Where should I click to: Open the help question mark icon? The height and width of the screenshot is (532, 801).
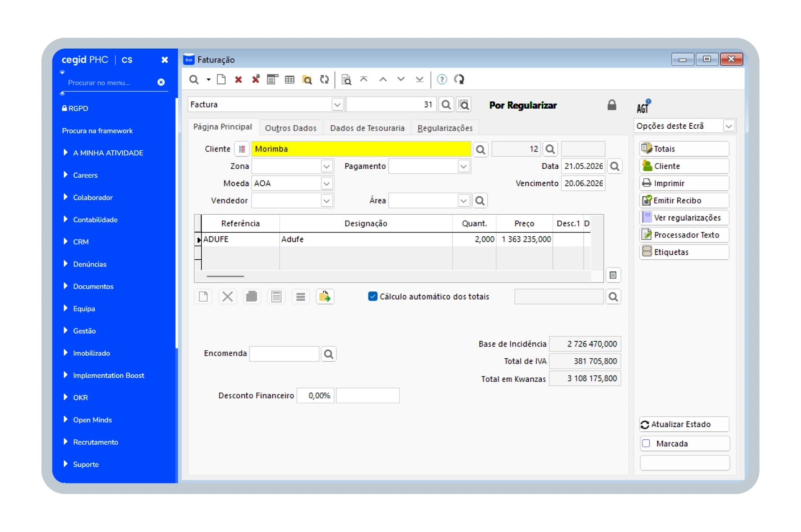tap(442, 79)
